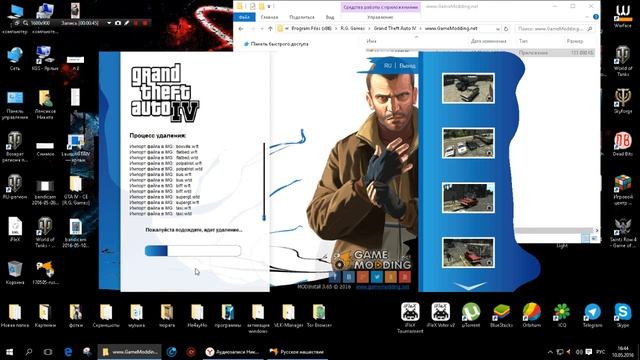The height and width of the screenshot is (360, 640).
Task: Open first car screenshot thumbnail in installer
Action: click(x=468, y=88)
